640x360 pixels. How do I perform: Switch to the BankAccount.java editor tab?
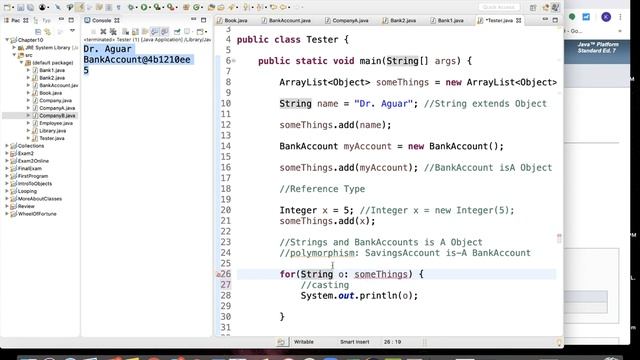tap(286, 20)
